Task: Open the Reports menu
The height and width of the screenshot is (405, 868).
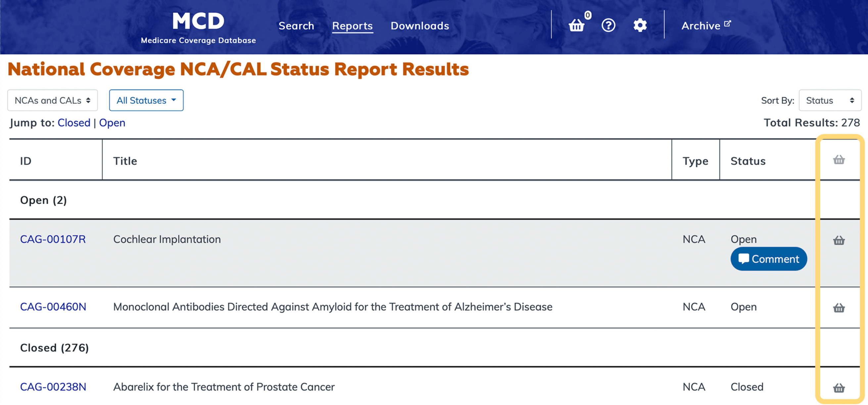Action: [352, 26]
